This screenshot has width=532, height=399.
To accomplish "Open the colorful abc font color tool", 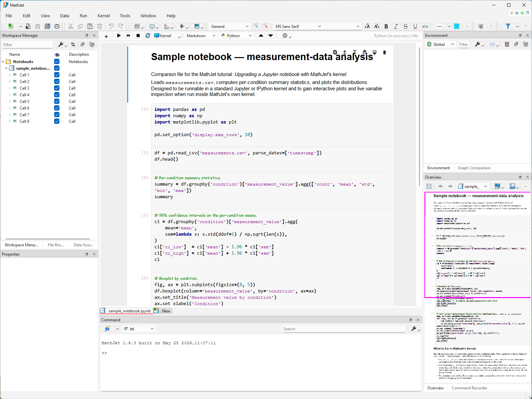I will pos(425,26).
